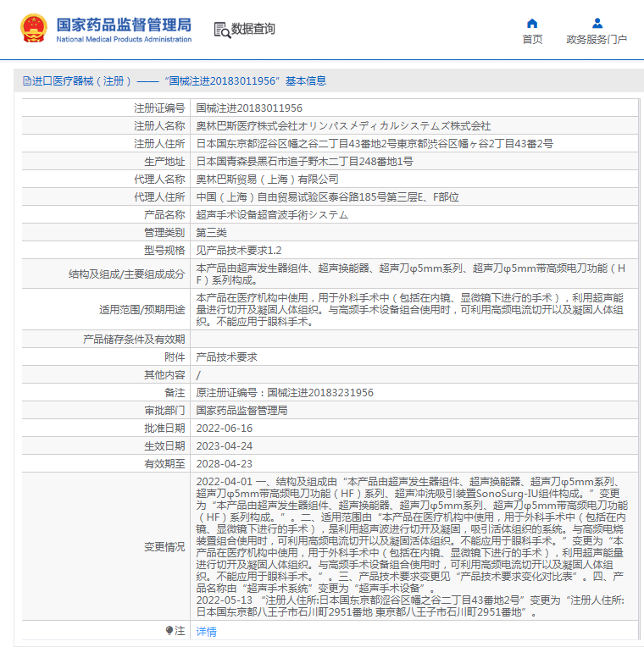Select agent address 泰谷路185号 value
The height and width of the screenshot is (658, 644).
327,197
